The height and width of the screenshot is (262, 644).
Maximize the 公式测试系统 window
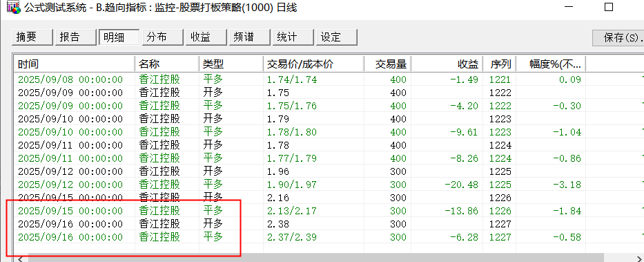click(x=609, y=7)
